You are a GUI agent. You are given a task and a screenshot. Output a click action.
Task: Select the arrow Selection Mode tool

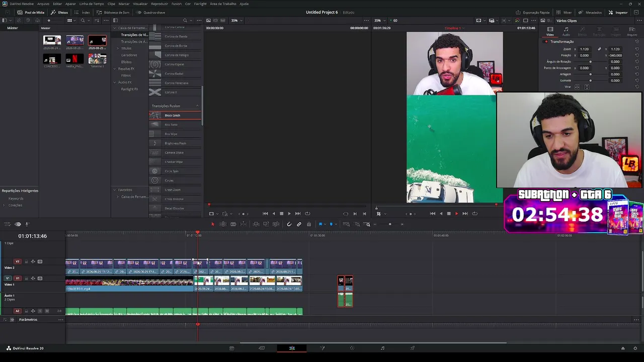point(212,224)
